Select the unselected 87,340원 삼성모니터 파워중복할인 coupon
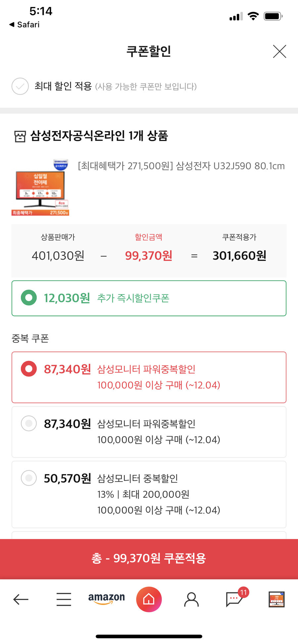 click(x=149, y=432)
